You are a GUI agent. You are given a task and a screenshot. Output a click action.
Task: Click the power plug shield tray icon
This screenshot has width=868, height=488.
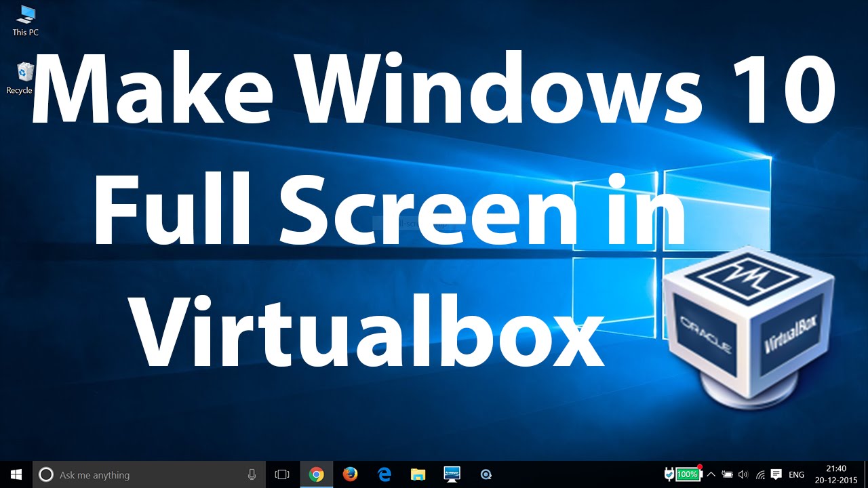[668, 474]
